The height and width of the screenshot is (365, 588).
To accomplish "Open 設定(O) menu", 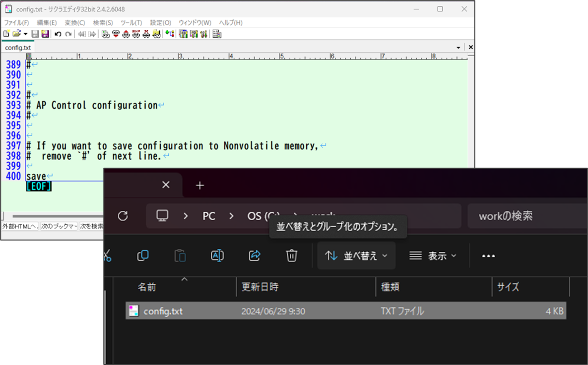I will 160,22.
